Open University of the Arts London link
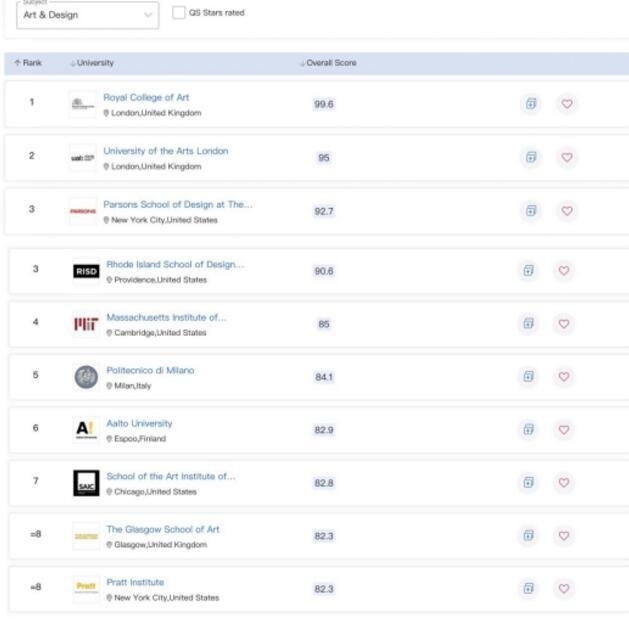Screen dimensions: 629x619 click(x=166, y=151)
